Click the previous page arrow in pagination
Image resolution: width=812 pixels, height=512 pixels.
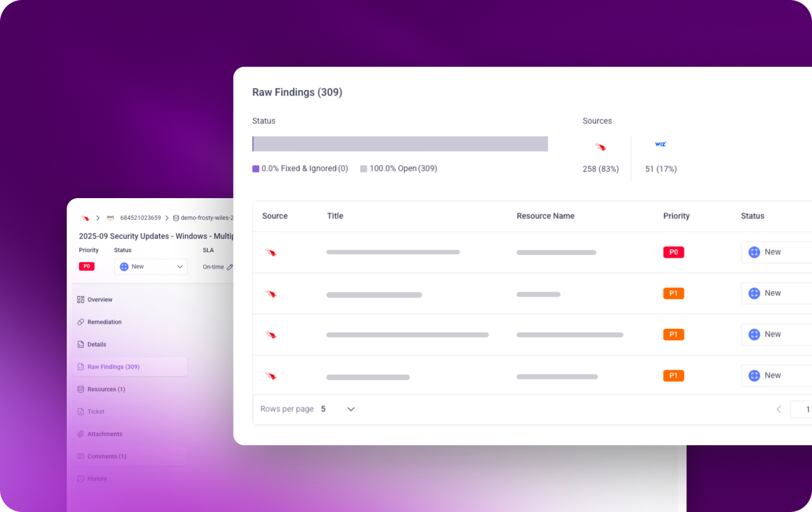tap(779, 409)
